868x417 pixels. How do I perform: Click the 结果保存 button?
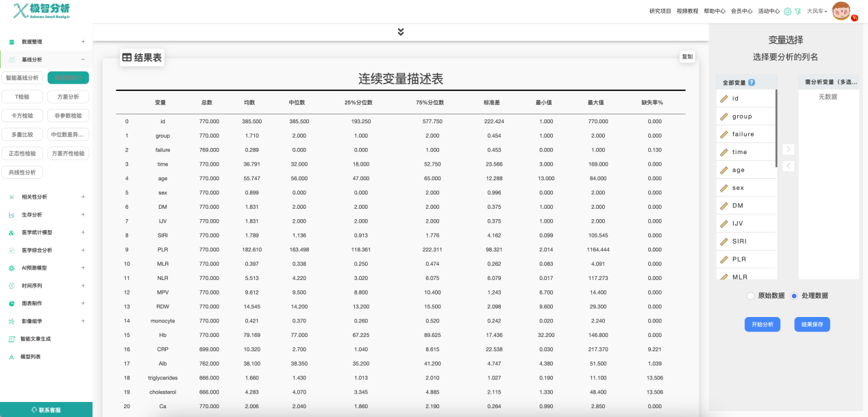click(x=812, y=325)
